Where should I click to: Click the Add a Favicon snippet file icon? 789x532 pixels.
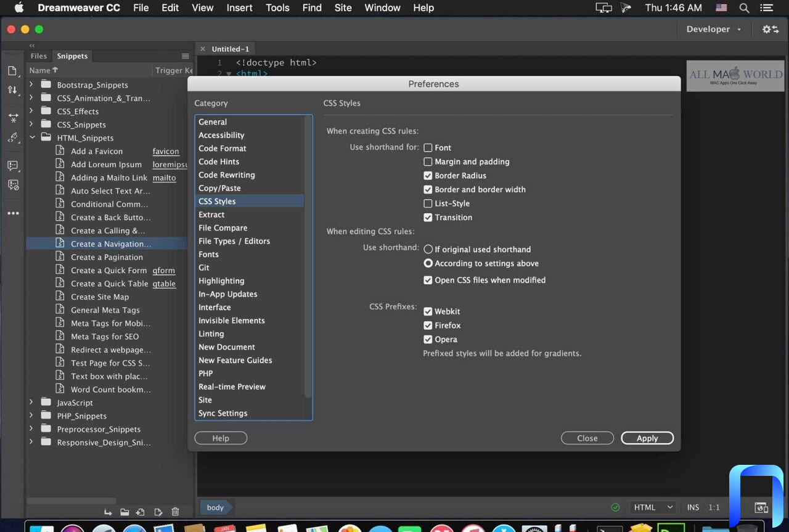60,150
